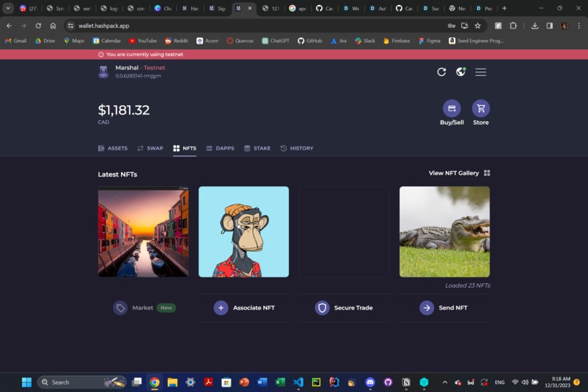The image size is (588, 392).
Task: Click the shield icon for Secure Trade
Action: 322,308
